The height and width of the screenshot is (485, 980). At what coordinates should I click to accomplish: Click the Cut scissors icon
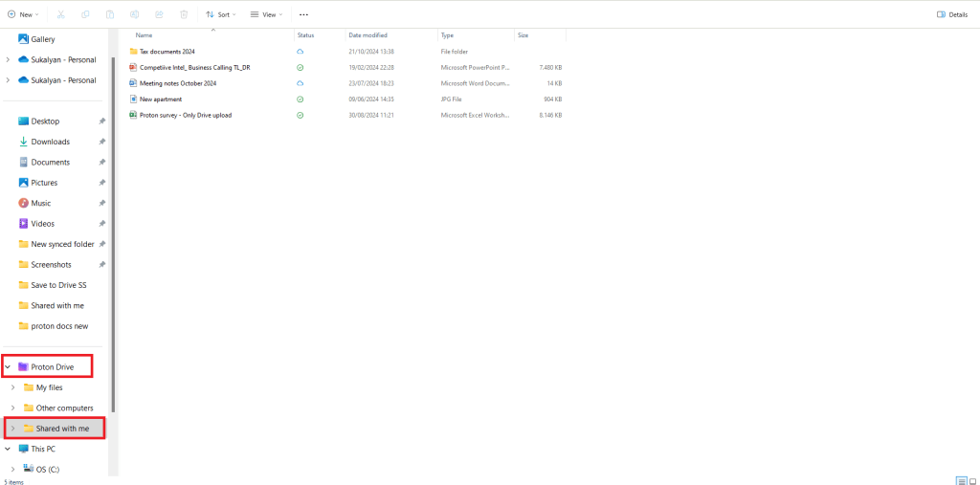pyautogui.click(x=60, y=14)
